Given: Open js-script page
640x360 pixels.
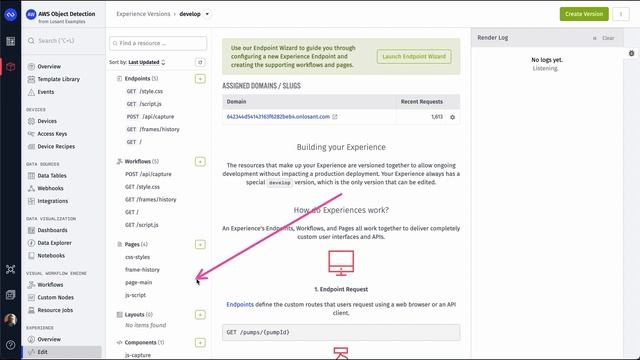Looking at the screenshot, I should 136,295.
